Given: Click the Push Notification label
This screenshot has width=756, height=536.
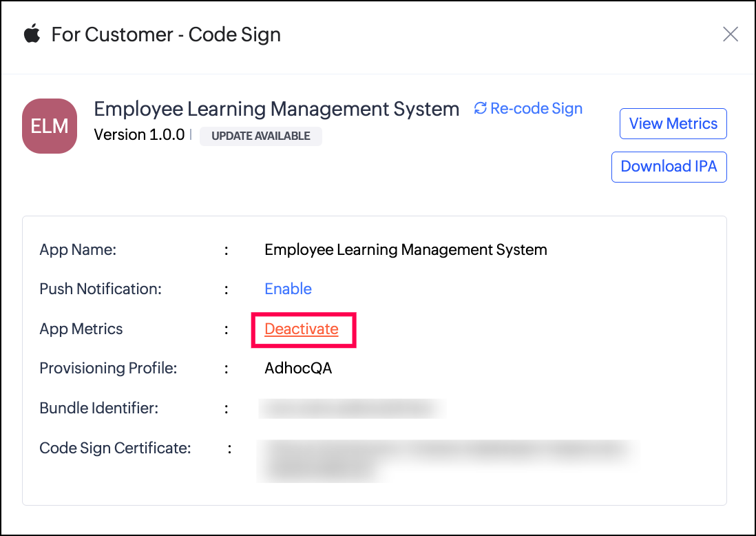Looking at the screenshot, I should 101,289.
